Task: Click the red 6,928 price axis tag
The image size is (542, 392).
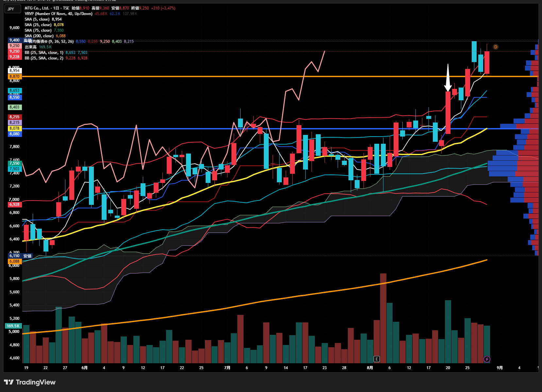Action: 15,204
